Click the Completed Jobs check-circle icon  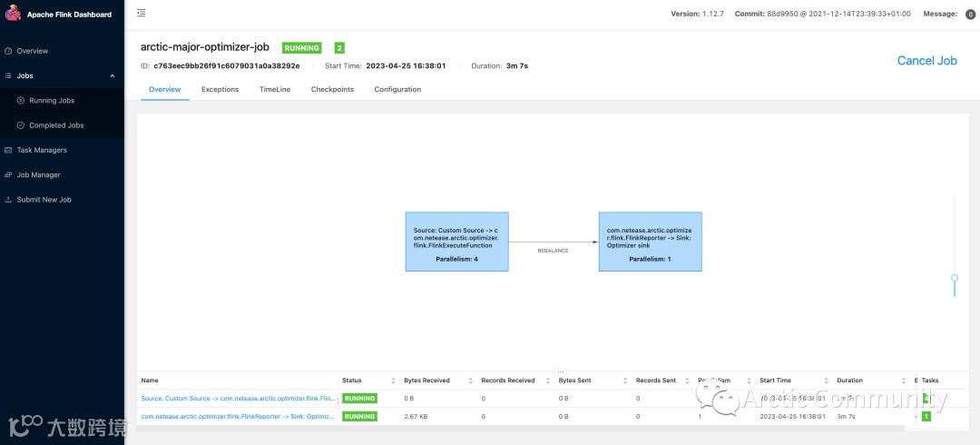pos(21,125)
